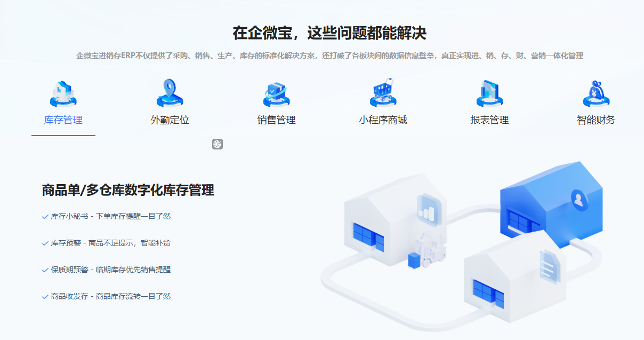Click the checkmark beside 商品收发存
The width and height of the screenshot is (644, 340).
tap(45, 297)
